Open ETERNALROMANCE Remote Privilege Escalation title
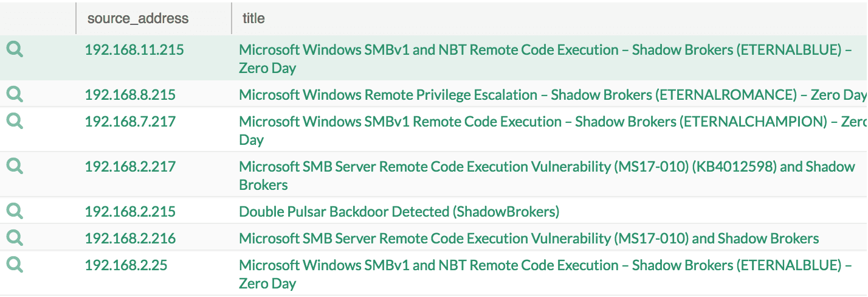The width and height of the screenshot is (868, 297). coord(553,95)
